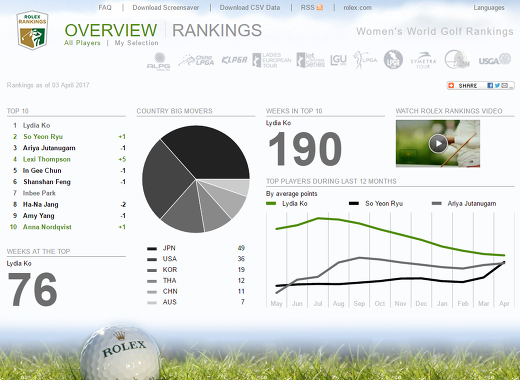Click the USA legend color swatch
The image size is (520, 380).
[152, 259]
